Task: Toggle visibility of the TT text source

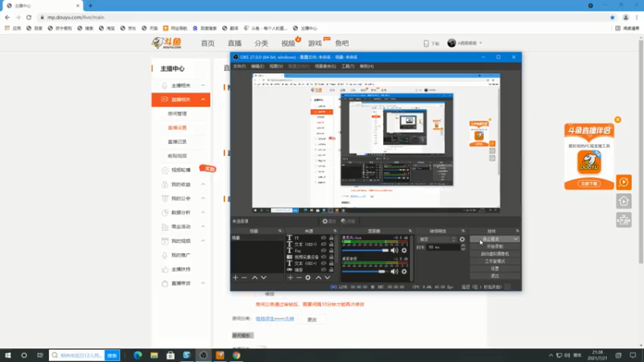Action: click(x=324, y=238)
